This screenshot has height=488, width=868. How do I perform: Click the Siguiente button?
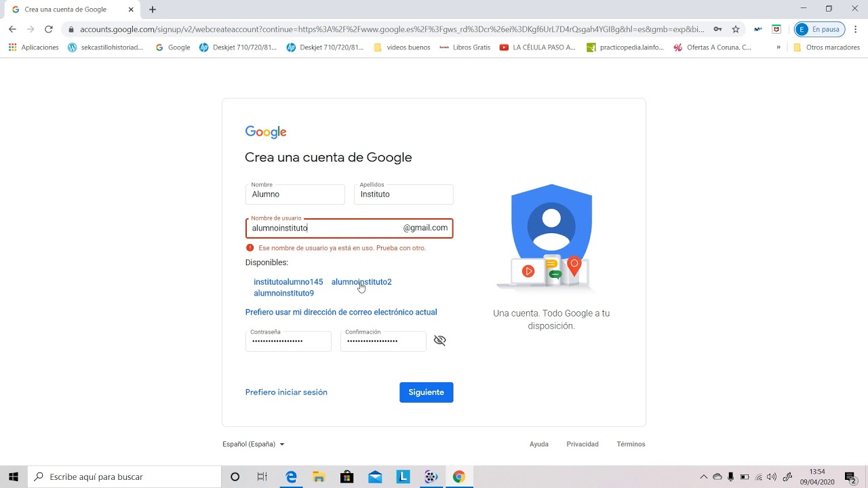(x=426, y=392)
